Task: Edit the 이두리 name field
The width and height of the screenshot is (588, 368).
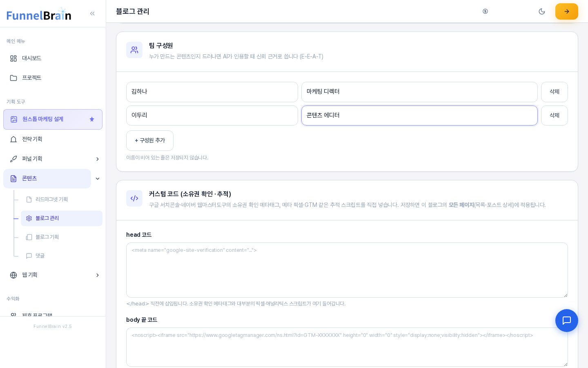Action: (212, 116)
